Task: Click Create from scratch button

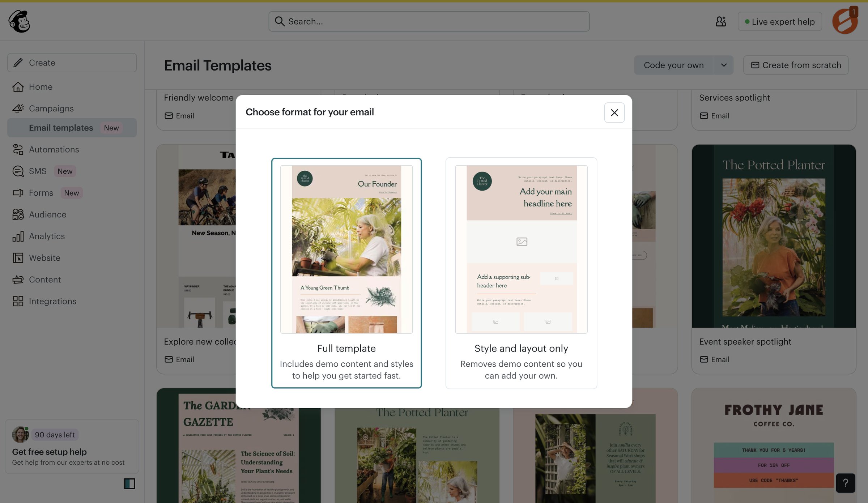Action: (x=796, y=65)
